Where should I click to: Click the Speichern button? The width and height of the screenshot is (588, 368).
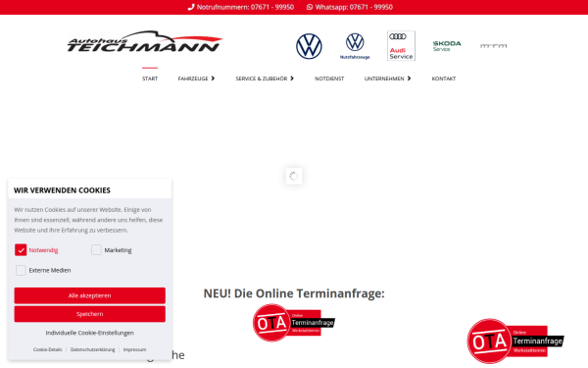click(x=89, y=314)
